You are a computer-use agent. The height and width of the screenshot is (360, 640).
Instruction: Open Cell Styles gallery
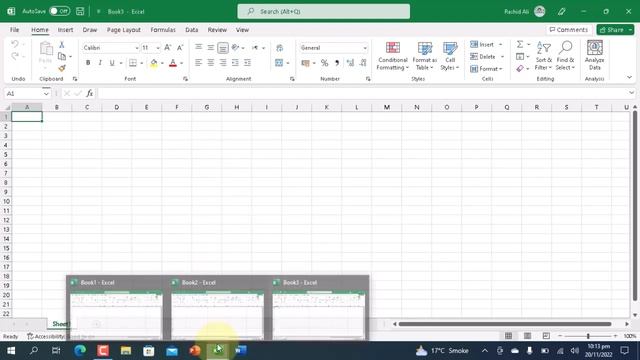point(450,56)
